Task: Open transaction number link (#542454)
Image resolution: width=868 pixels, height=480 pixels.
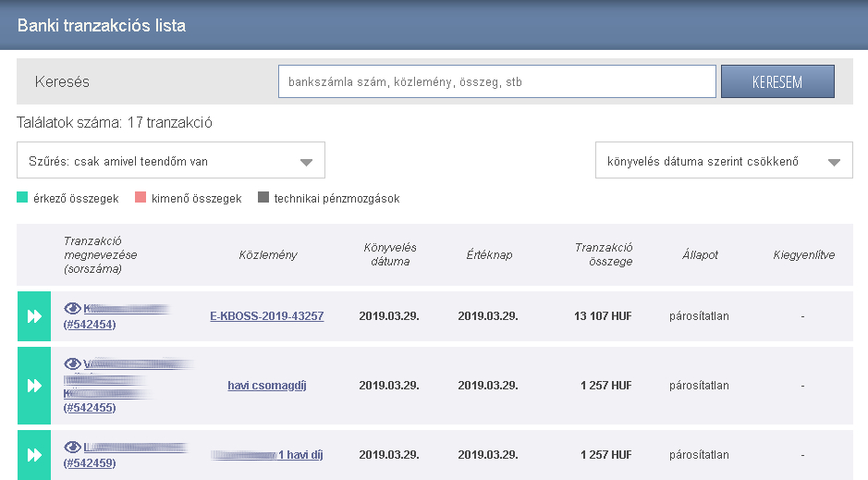Action: click(x=90, y=325)
